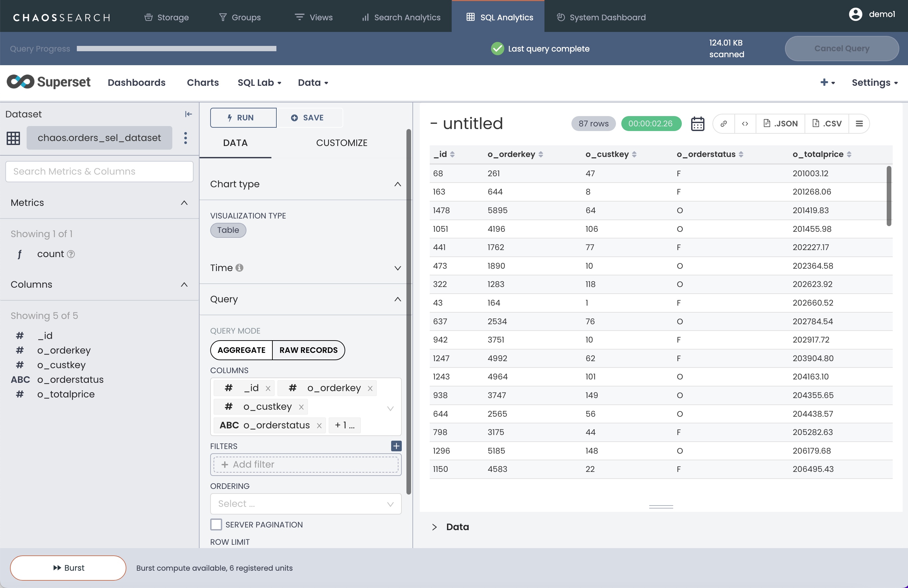Copy chart permalink with the link icon

(x=724, y=124)
